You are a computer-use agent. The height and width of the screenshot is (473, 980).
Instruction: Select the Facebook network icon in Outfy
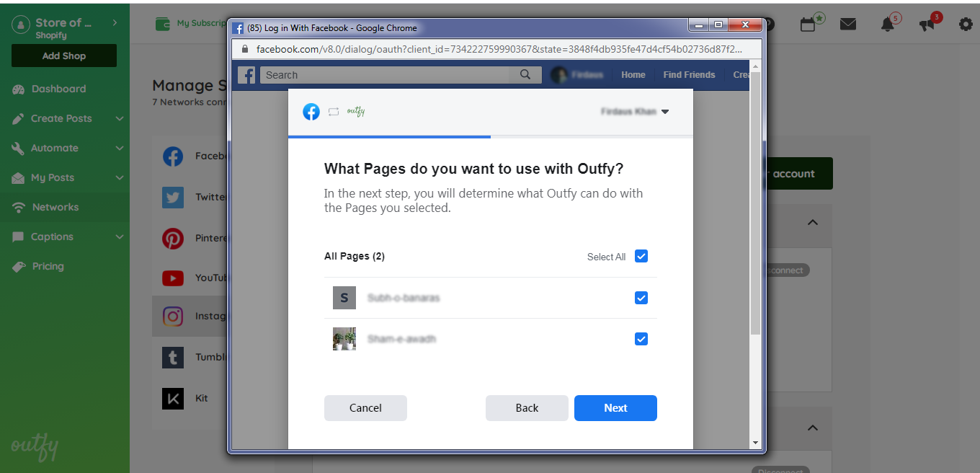[173, 156]
